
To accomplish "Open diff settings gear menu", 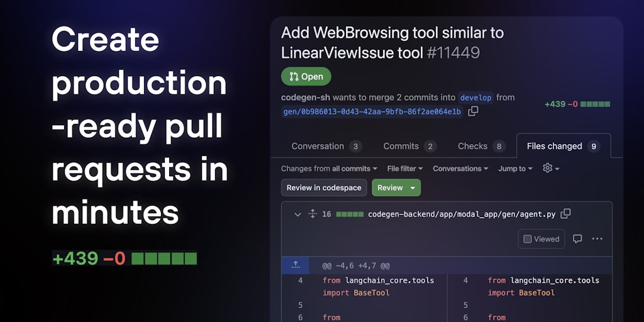I will (x=551, y=168).
